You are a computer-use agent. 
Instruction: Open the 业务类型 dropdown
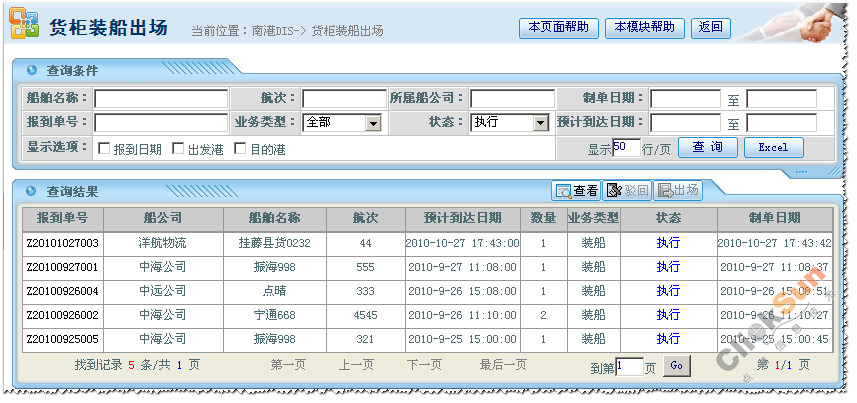tap(373, 123)
